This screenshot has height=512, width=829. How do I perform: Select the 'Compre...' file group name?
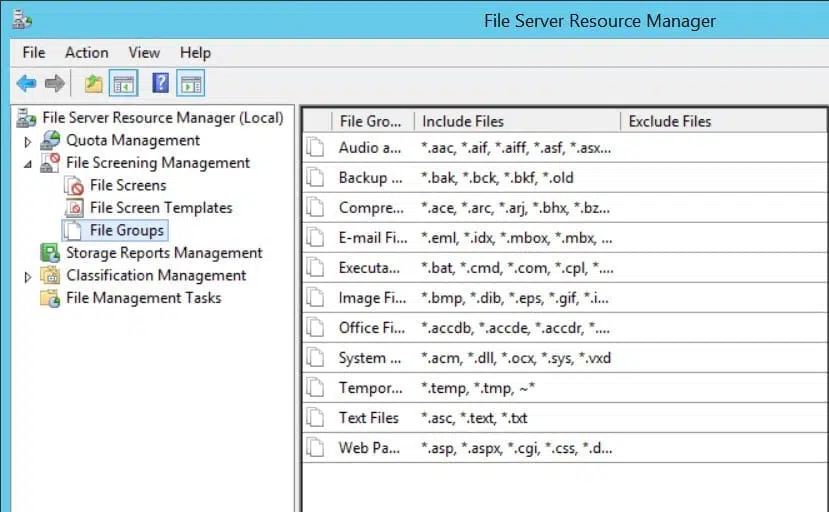click(x=371, y=208)
